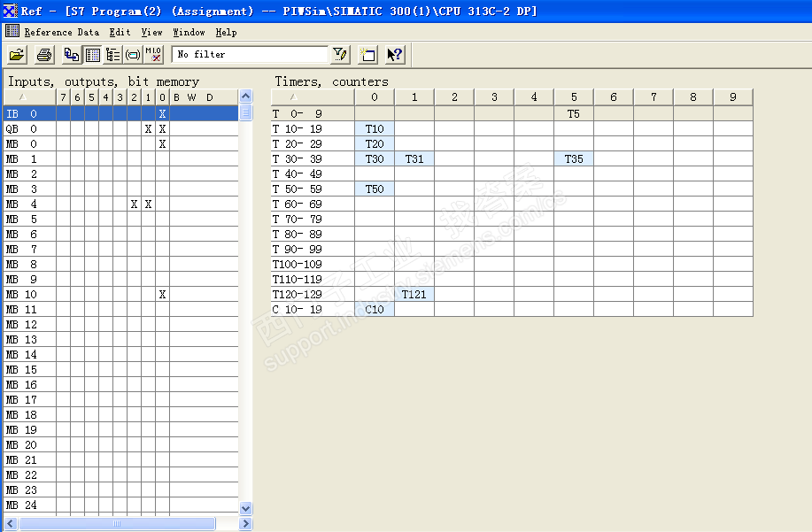Viewport: 812px width, 532px height.
Task: Click the X at MB 10 bit 0
Action: pyautogui.click(x=163, y=295)
